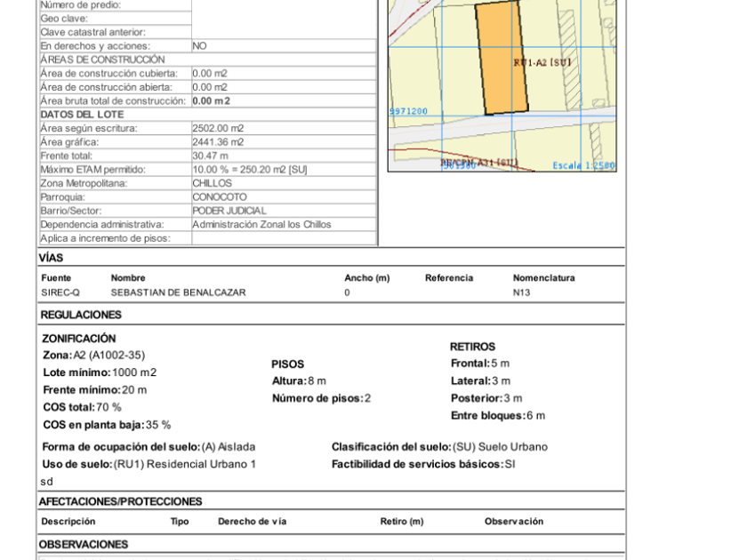Click the Administración Zonal los Chillos cell
The height and width of the screenshot is (560, 747).
click(261, 224)
